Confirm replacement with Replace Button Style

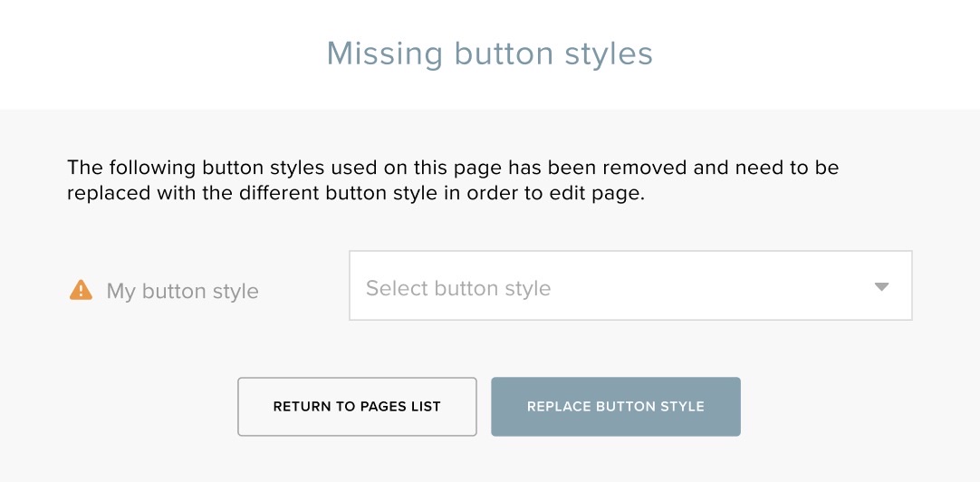pos(616,407)
